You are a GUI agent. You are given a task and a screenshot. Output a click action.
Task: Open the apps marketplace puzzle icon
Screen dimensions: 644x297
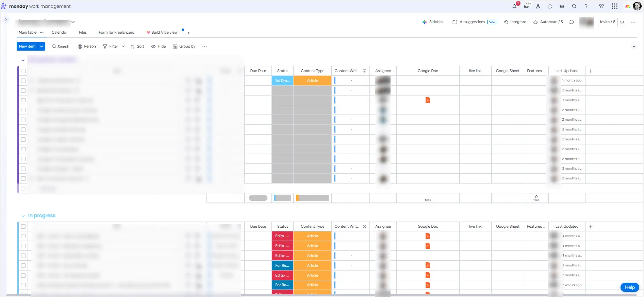tap(550, 6)
